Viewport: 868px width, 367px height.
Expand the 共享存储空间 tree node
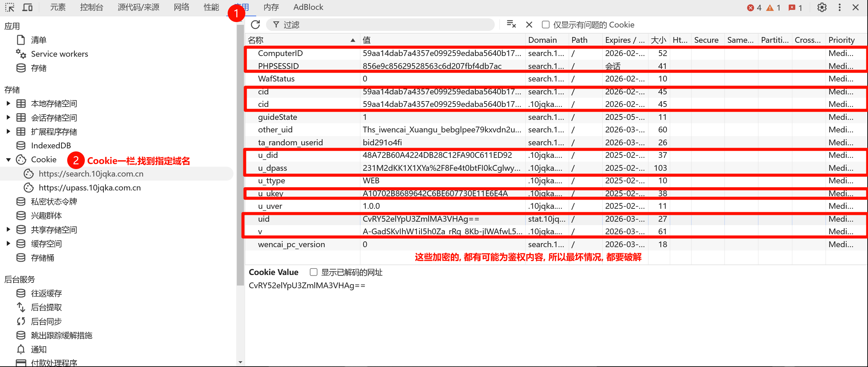pos(8,230)
